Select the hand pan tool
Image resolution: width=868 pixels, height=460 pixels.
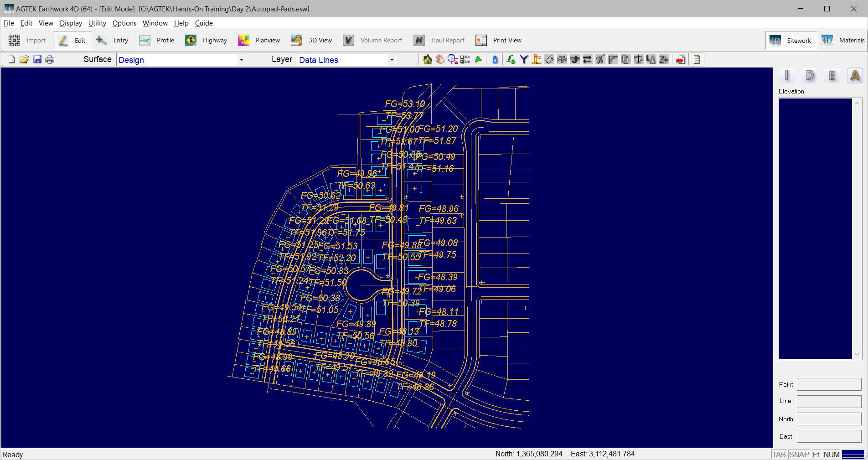(440, 60)
